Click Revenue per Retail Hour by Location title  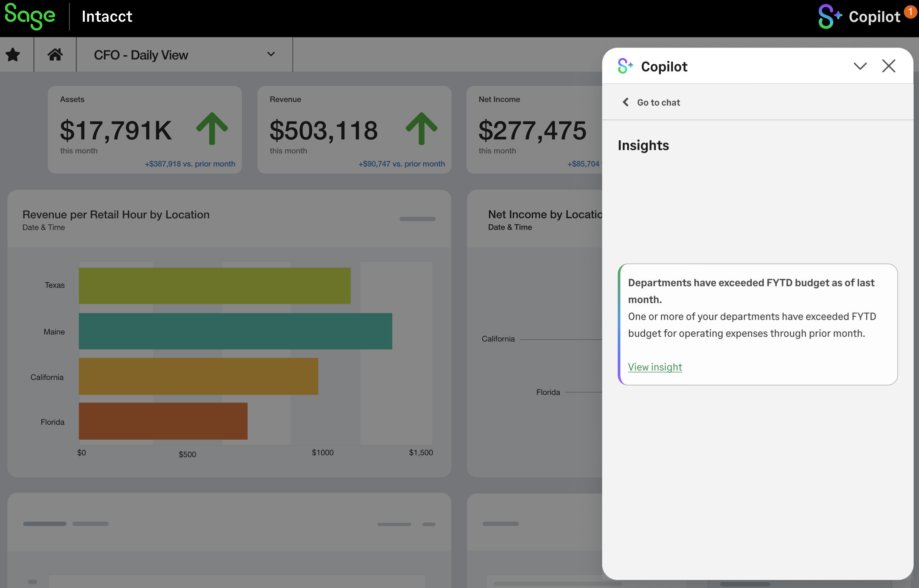pyautogui.click(x=116, y=215)
